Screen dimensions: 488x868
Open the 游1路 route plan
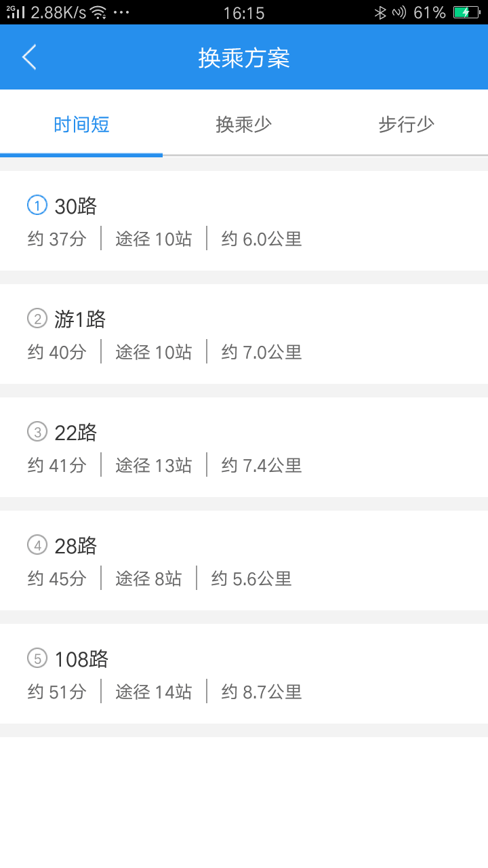coord(80,319)
